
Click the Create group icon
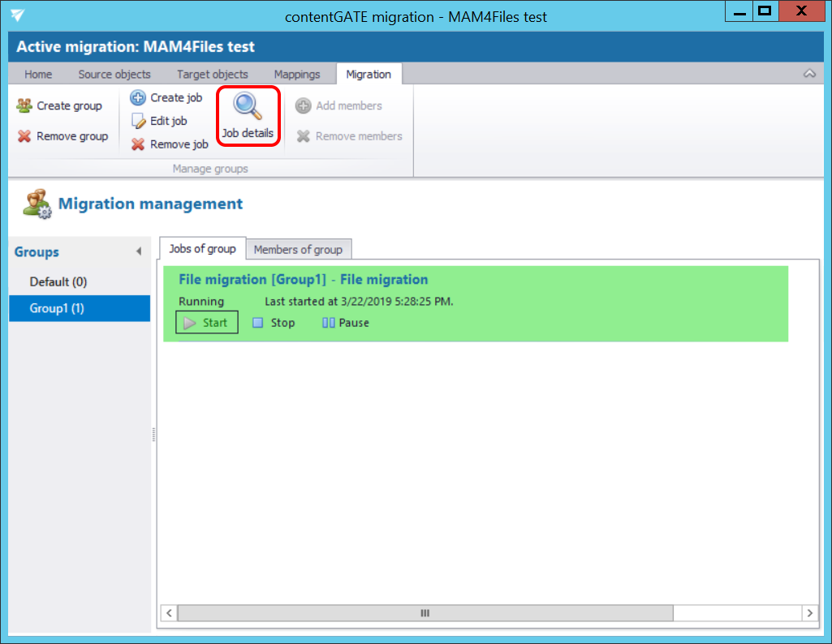24,105
